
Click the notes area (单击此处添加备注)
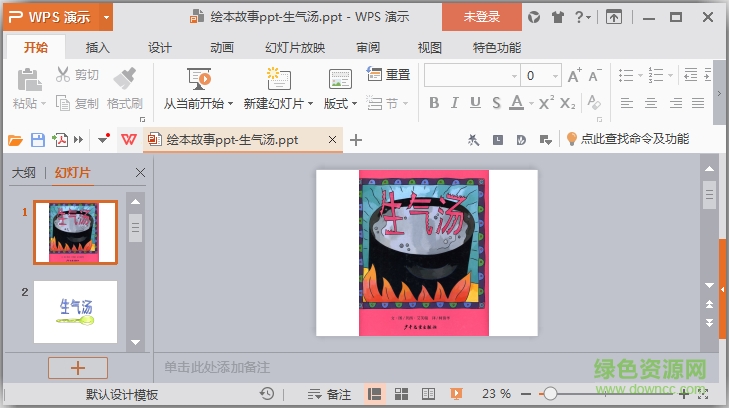click(x=217, y=367)
